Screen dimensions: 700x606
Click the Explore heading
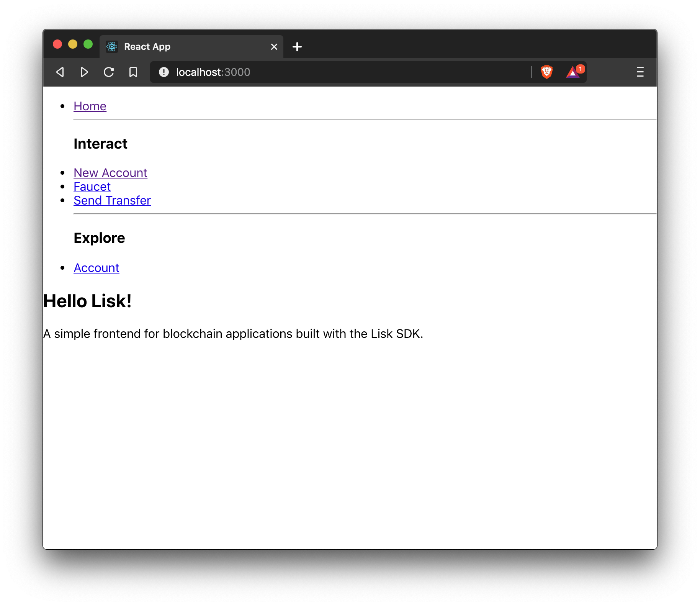[99, 238]
